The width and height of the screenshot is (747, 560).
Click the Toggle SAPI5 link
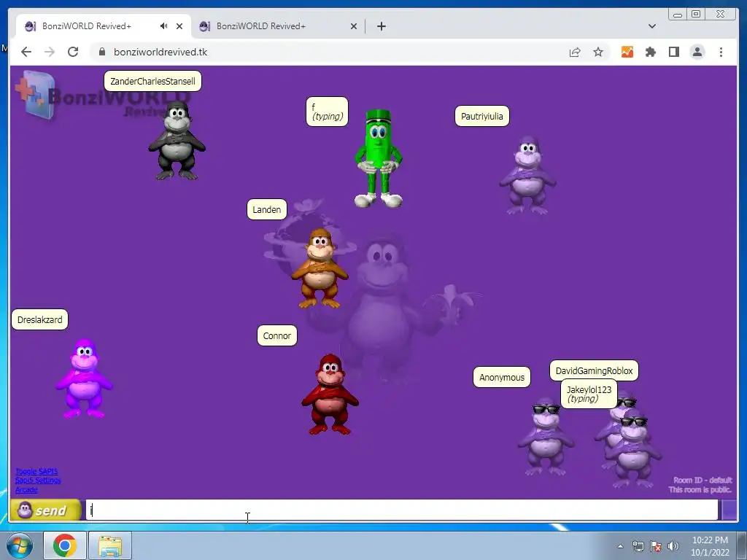(x=36, y=471)
